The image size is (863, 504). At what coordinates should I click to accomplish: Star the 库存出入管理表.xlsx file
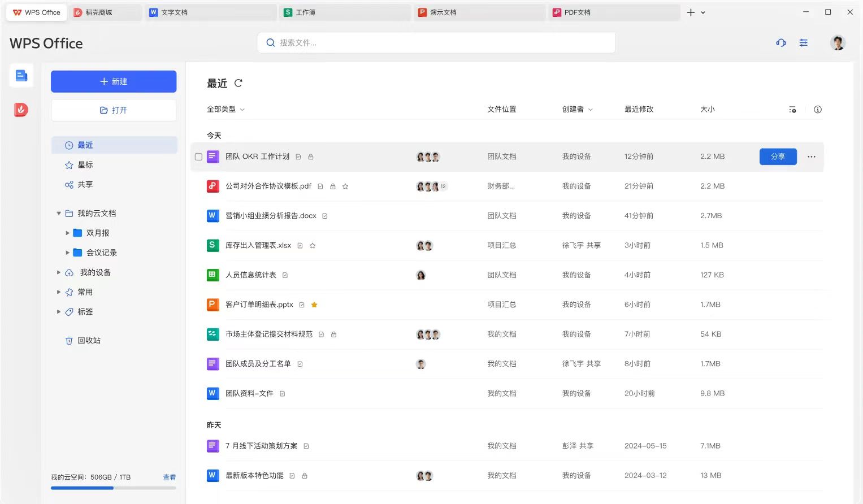point(313,245)
